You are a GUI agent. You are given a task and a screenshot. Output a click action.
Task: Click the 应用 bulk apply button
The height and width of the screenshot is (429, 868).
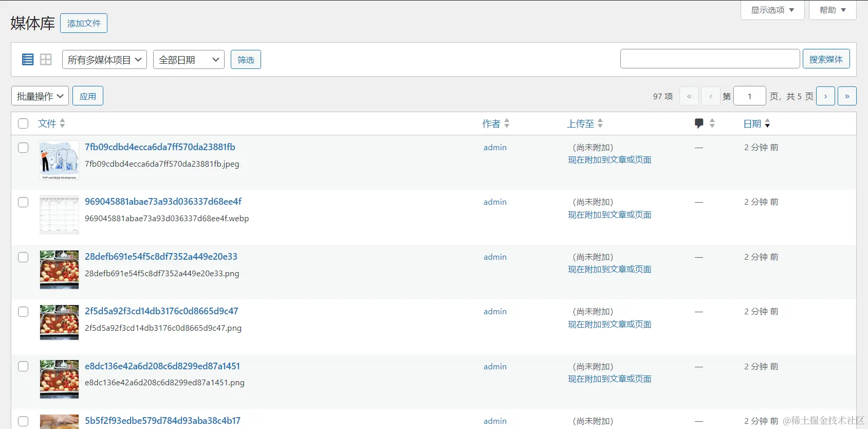tap(88, 96)
